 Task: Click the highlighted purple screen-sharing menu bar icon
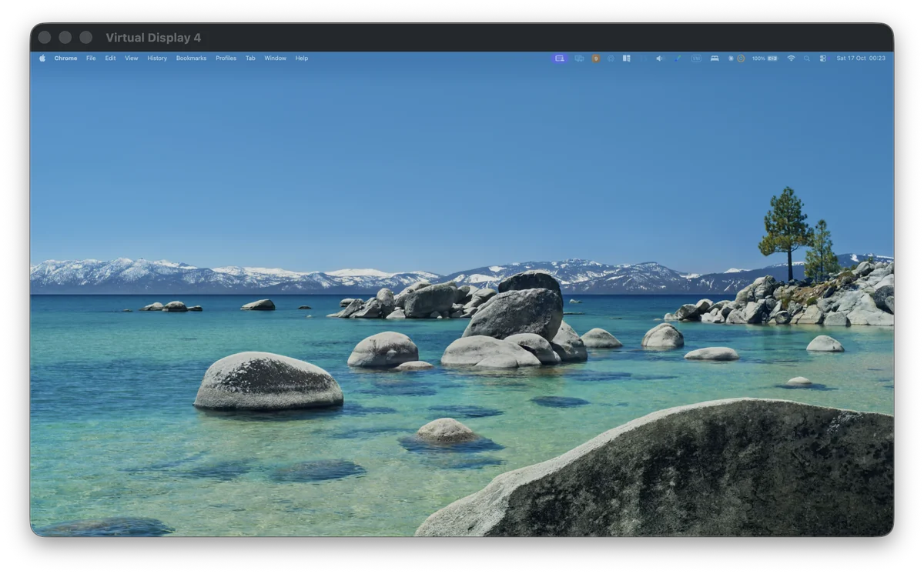[x=560, y=58]
